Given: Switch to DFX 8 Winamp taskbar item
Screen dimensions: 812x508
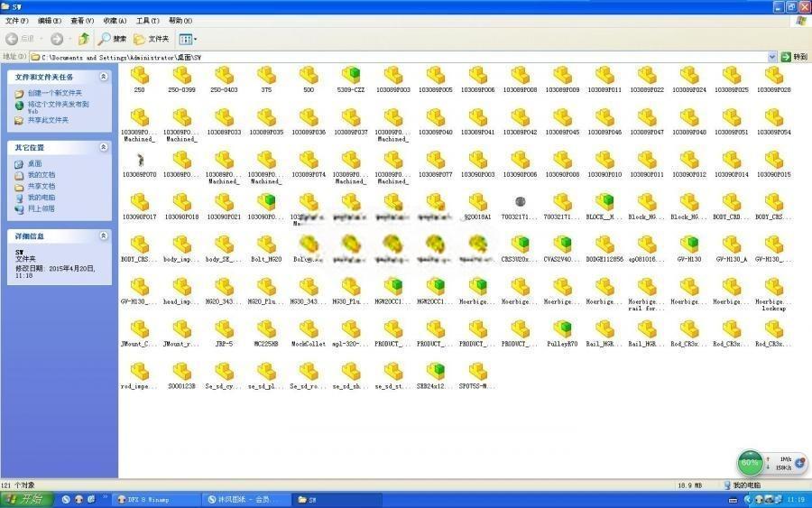Looking at the screenshot, I should (x=155, y=500).
